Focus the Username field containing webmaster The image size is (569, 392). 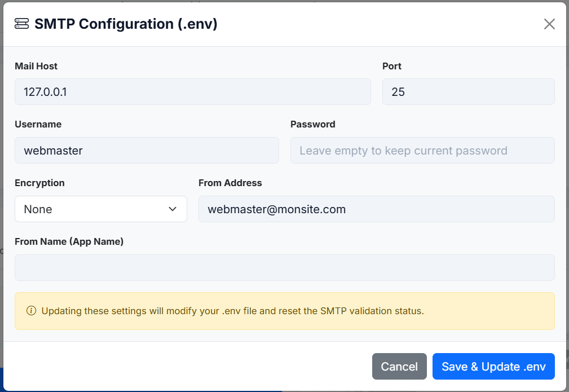pyautogui.click(x=147, y=150)
